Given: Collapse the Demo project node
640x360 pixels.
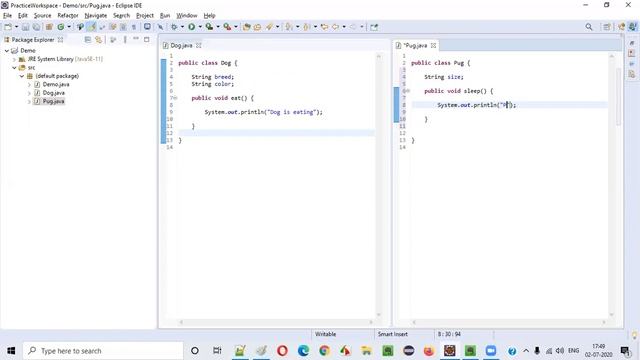Looking at the screenshot, I should point(7,51).
